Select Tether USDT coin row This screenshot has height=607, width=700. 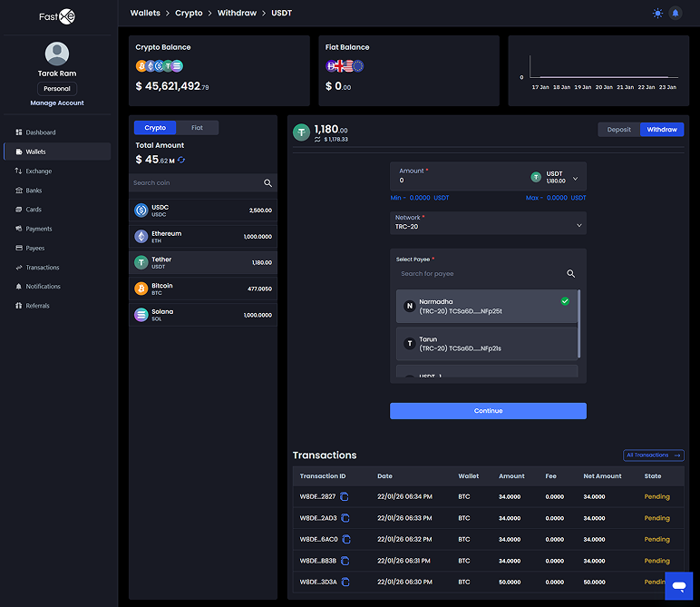(x=203, y=262)
